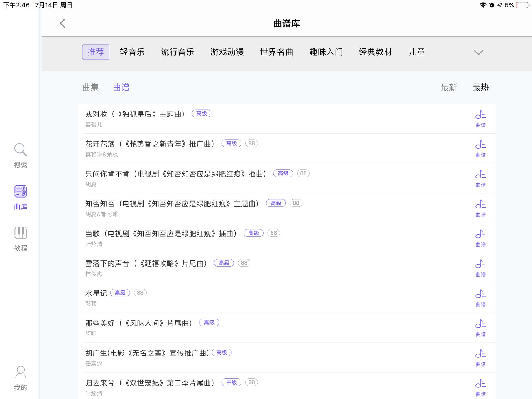The width and height of the screenshot is (532, 399).
Task: Open the 88 badge beside 归去来兮
Action: (251, 382)
